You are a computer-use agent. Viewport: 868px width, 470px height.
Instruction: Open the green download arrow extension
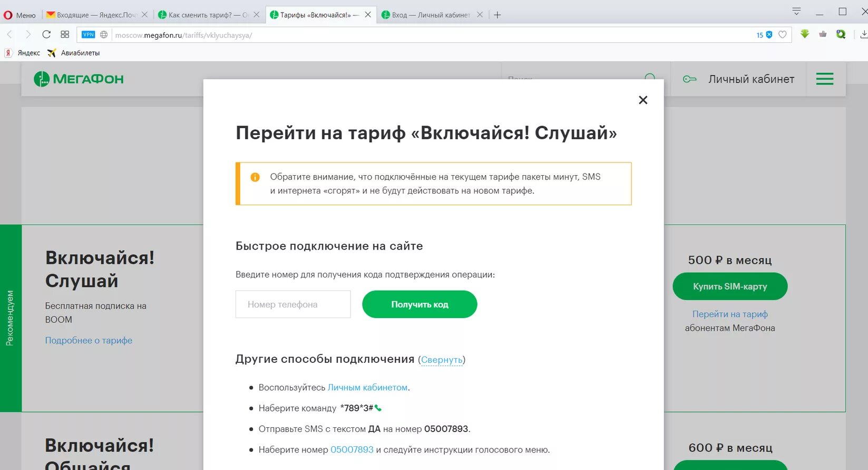pyautogui.click(x=805, y=34)
